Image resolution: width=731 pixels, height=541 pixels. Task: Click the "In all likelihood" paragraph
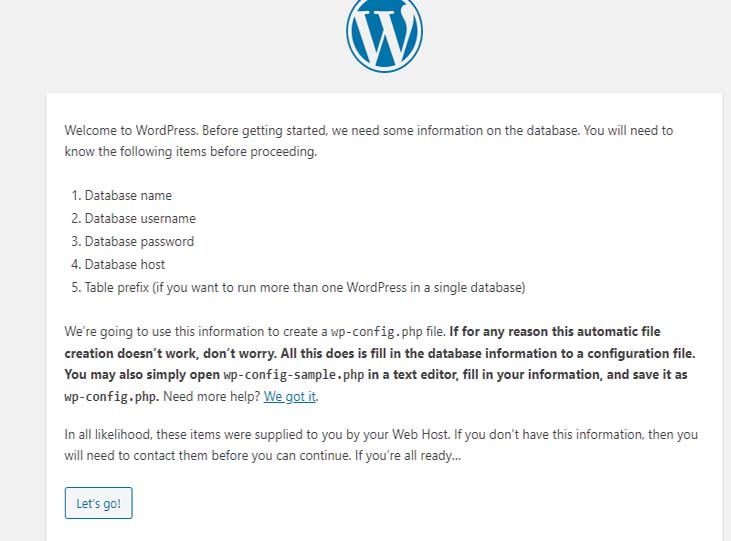pyautogui.click(x=381, y=444)
